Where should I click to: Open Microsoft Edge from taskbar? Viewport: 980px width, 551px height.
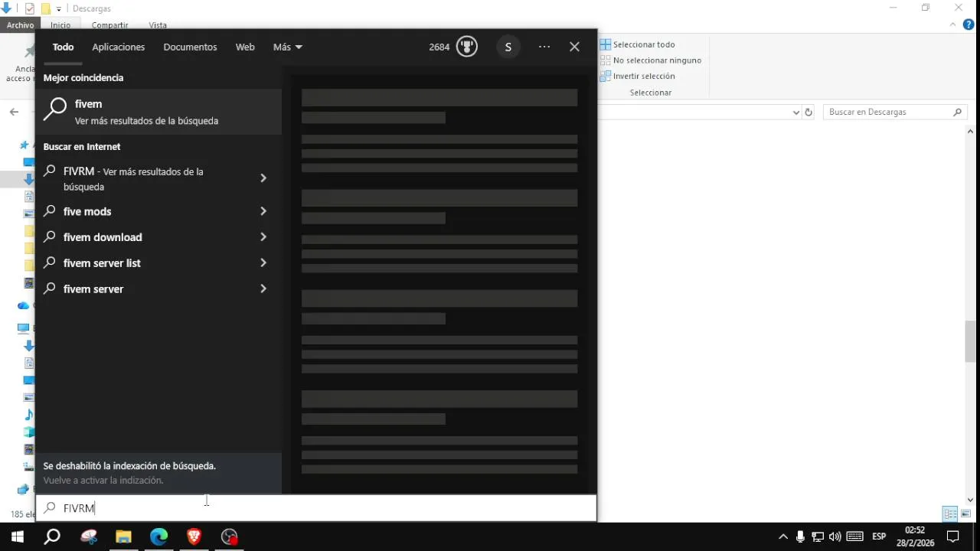click(158, 536)
